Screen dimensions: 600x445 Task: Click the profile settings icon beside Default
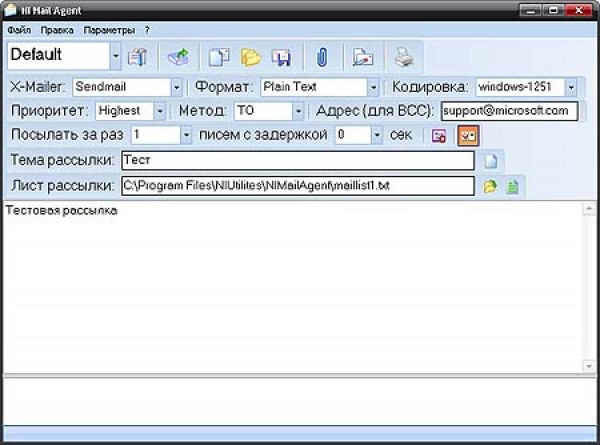point(138,57)
